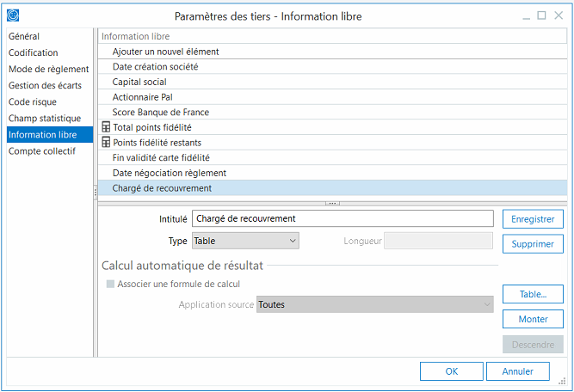This screenshot has height=392, width=574.
Task: Enable Associer une formule de calcul checkbox
Action: pos(109,284)
